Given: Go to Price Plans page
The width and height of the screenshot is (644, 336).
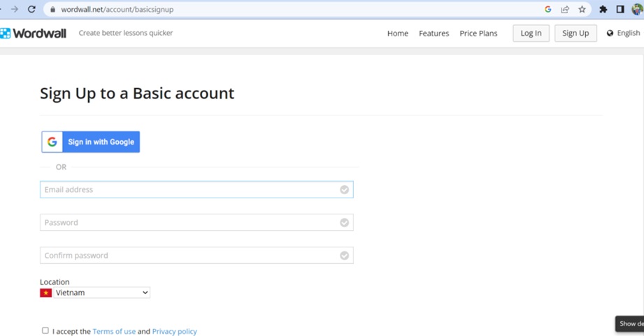Looking at the screenshot, I should pyautogui.click(x=478, y=34).
